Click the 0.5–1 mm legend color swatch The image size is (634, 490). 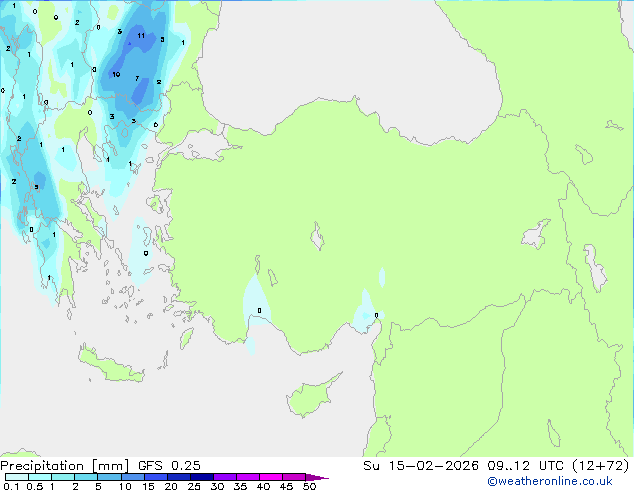[40, 477]
